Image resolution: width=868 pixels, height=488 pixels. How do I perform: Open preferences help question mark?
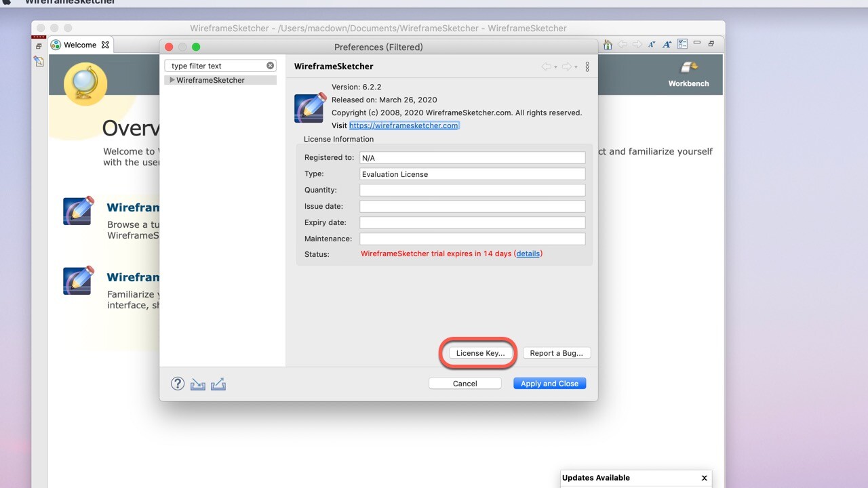(178, 384)
